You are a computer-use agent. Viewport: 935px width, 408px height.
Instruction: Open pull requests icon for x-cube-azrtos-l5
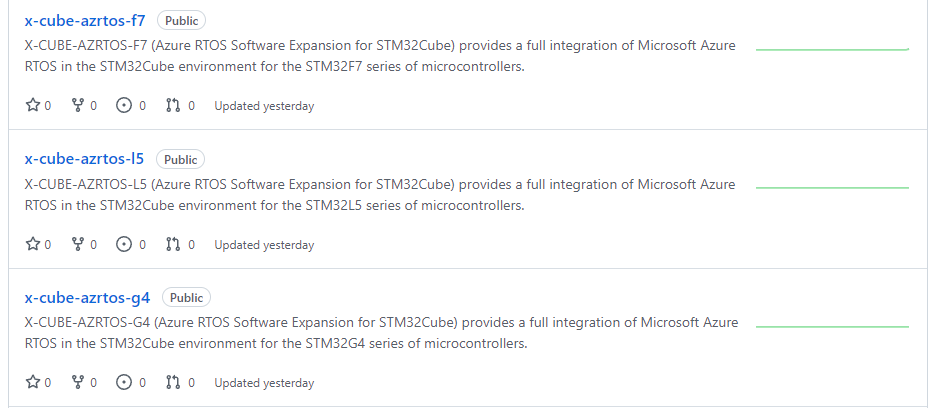(172, 244)
